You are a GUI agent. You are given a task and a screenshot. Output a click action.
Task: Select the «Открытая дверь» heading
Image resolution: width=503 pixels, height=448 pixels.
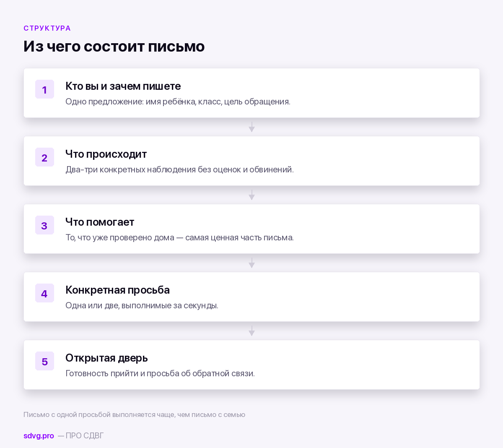click(x=106, y=358)
